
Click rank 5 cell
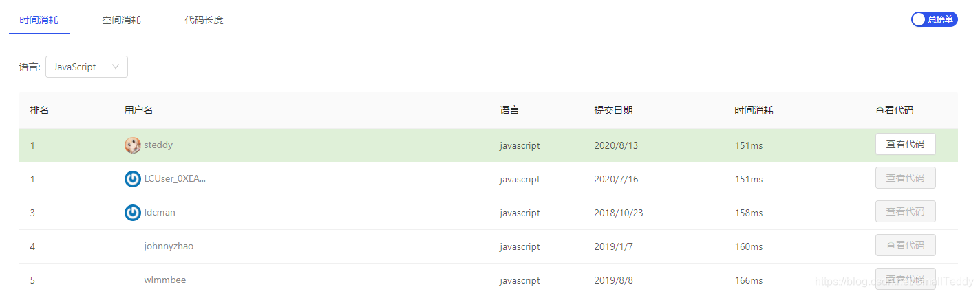pos(32,281)
